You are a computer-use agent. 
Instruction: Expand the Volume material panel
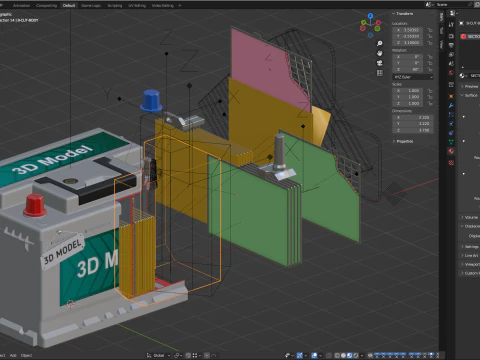click(470, 217)
